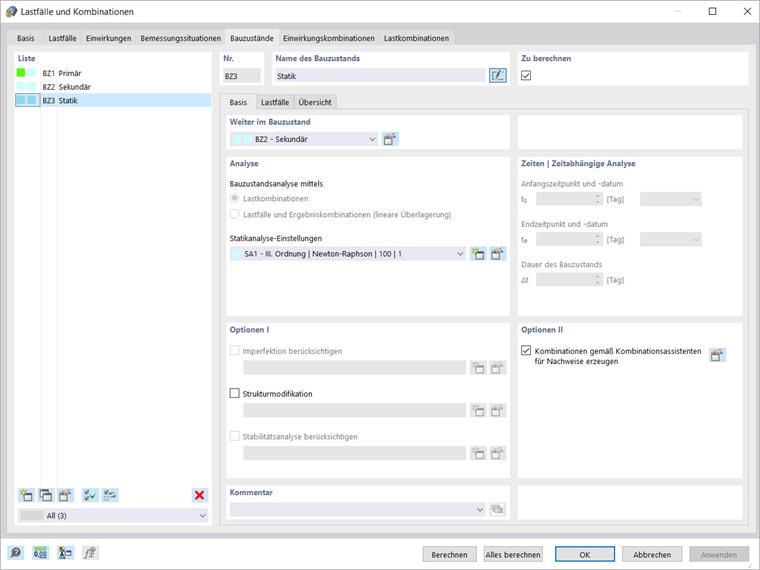Copy selected Bauzustand in list toolbar
Screen dimensions: 760x570
pyautogui.click(x=46, y=495)
